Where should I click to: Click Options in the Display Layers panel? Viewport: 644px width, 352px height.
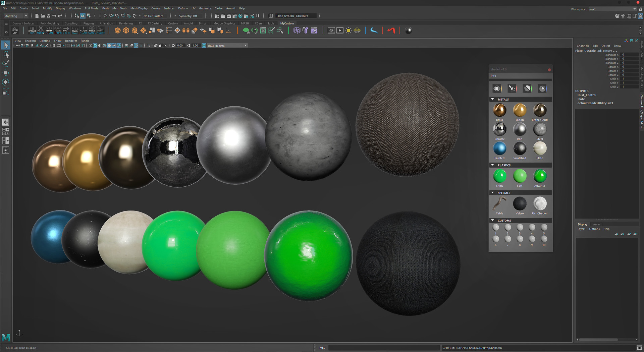[x=594, y=229]
